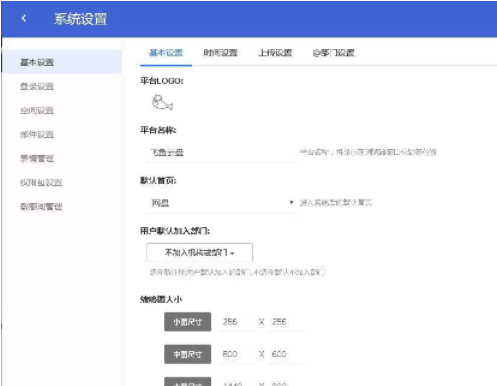Click the 小图尺寸 width field

(x=237, y=322)
